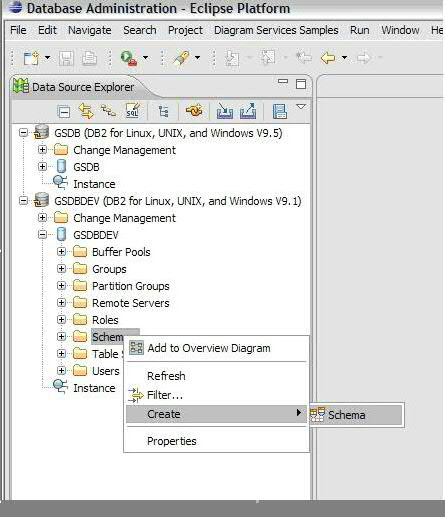Click the New wizard toolbar icon
Viewport: 445px width, 517px height.
(x=31, y=59)
